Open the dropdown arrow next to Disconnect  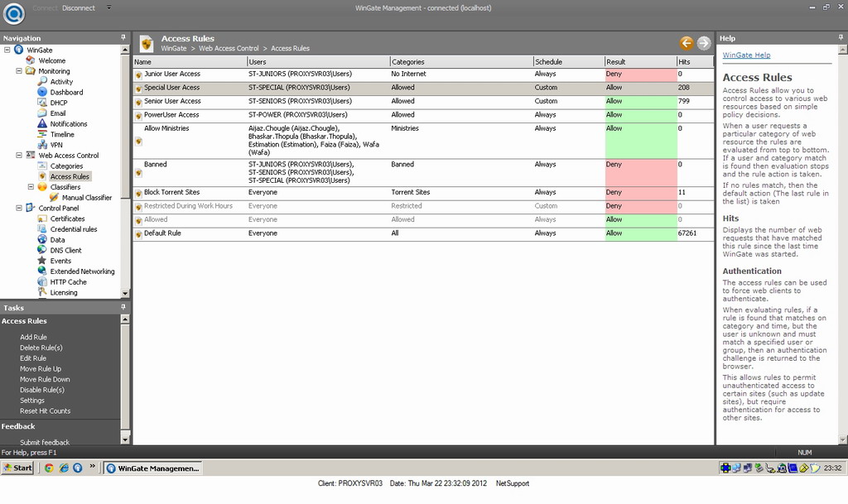pos(108,7)
